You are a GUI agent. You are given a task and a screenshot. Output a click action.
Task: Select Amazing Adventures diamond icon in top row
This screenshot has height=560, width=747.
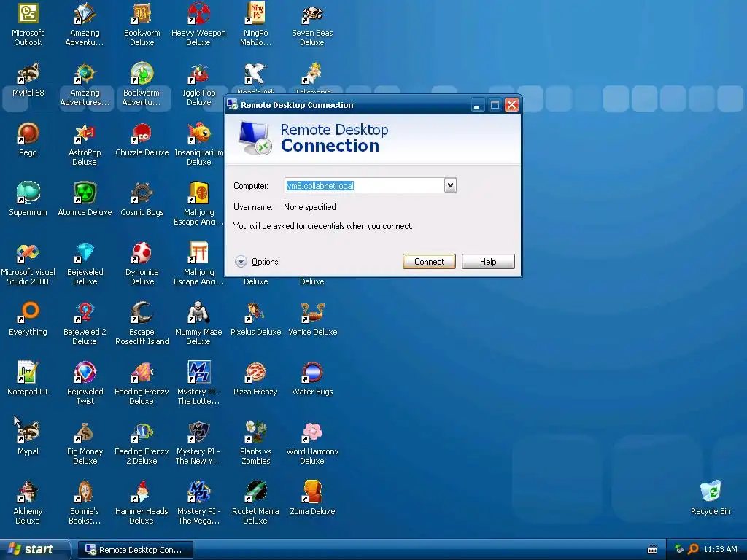pyautogui.click(x=85, y=13)
